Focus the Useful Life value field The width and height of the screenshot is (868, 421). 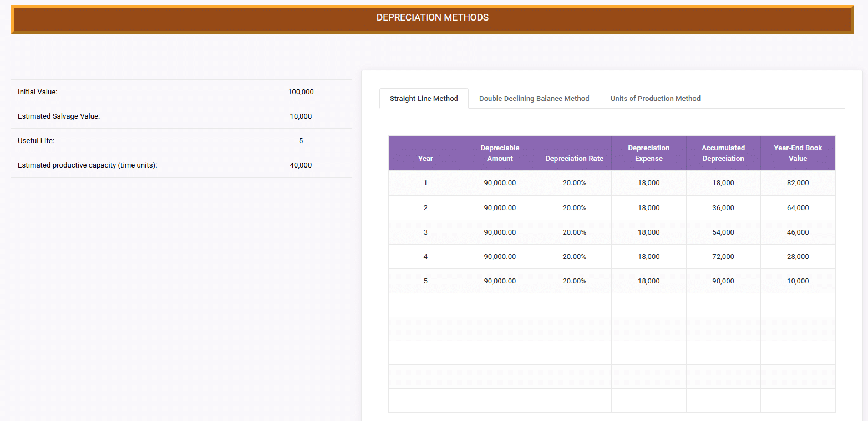301,141
